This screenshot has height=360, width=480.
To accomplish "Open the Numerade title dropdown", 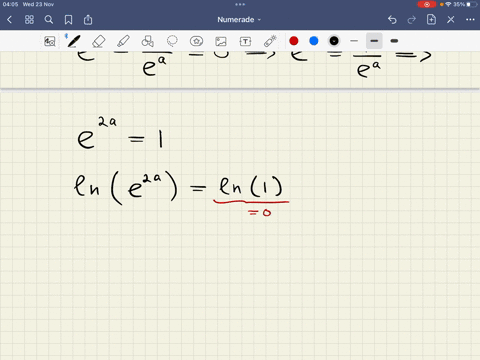I will (239, 20).
